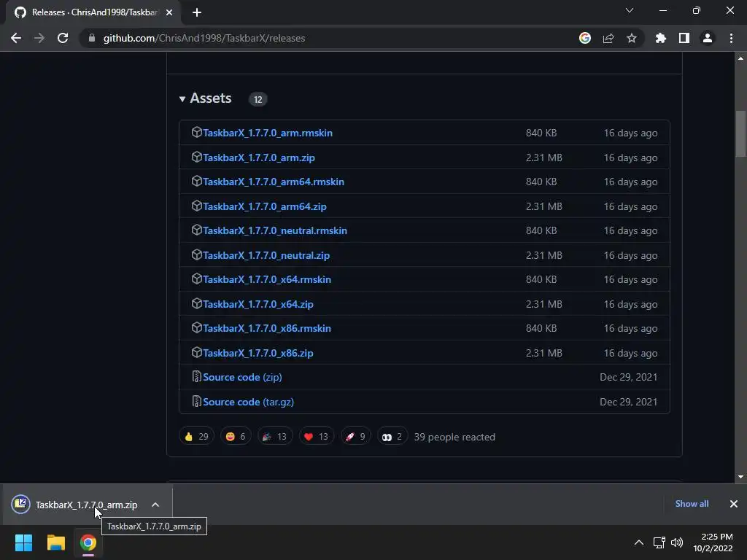Download TaskbarX_1.7.7.0_arm.rmskin

coord(267,133)
